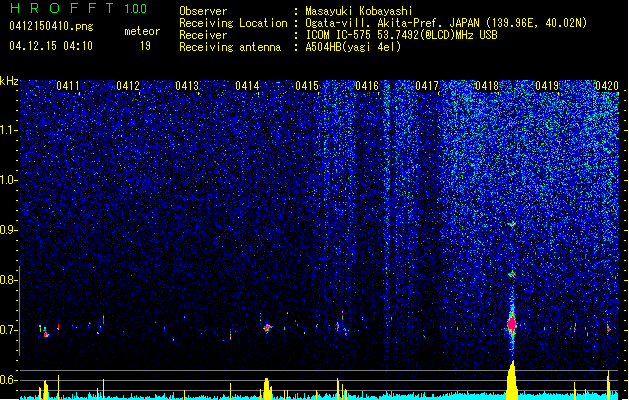
Task: Click the 0.7 frequency axis label
Action: 9,330
